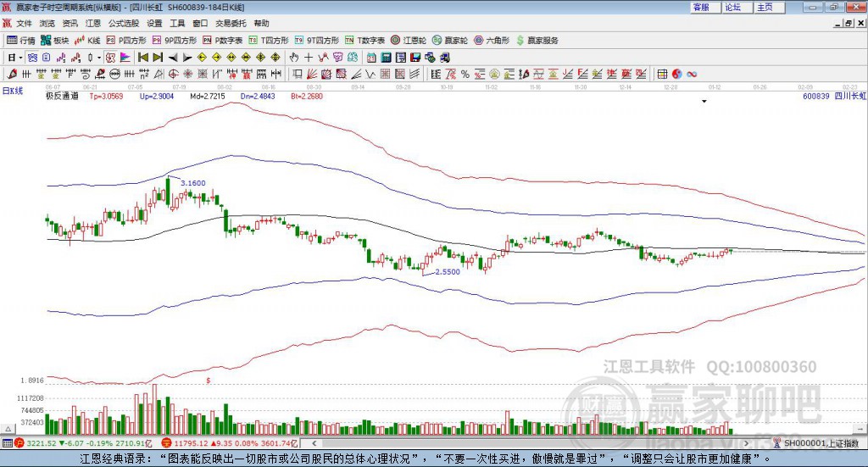Open the colored grid table icon

(x=663, y=74)
